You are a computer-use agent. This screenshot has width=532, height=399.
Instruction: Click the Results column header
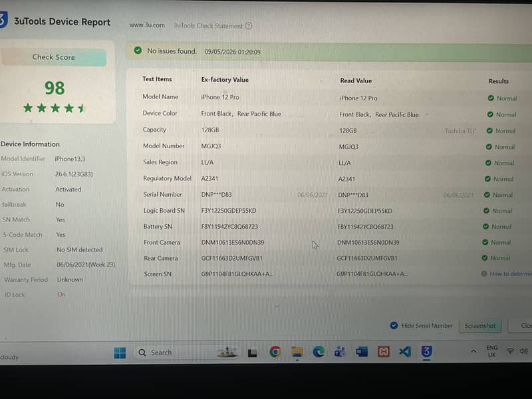[x=498, y=81]
